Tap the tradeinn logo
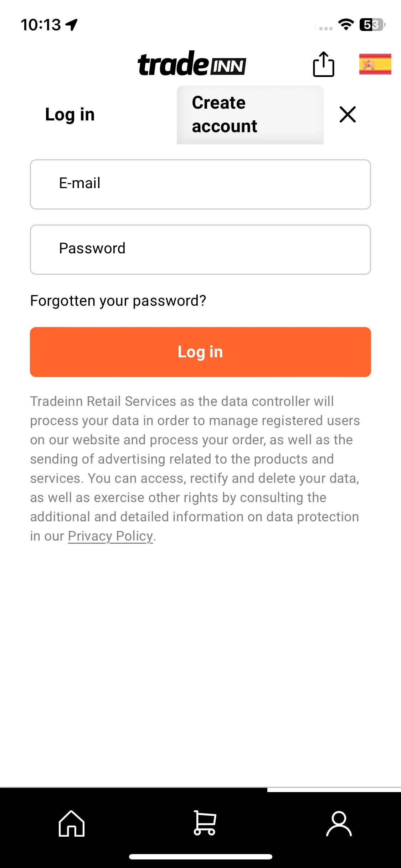The height and width of the screenshot is (868, 401). click(x=192, y=63)
